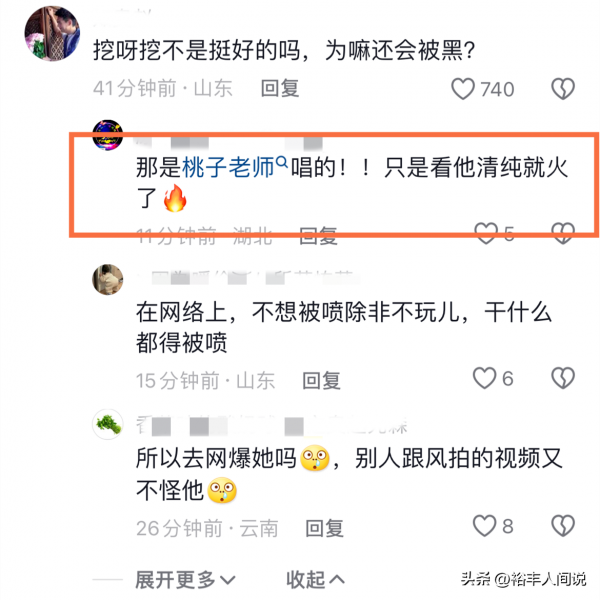Viewport: 600px width, 600px height.
Task: Open the green vegetable avatar profile
Action: pyautogui.click(x=108, y=424)
